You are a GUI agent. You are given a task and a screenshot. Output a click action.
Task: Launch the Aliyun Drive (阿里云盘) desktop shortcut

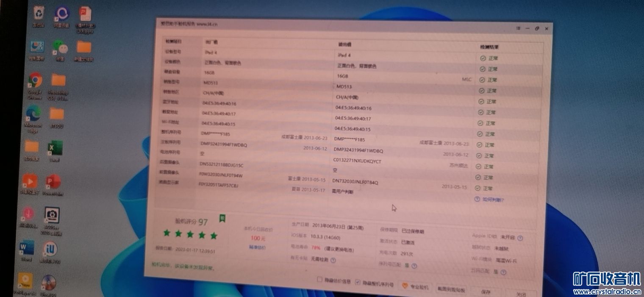pos(62,17)
